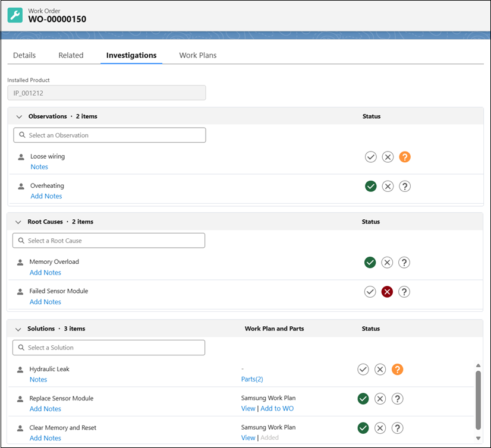The image size is (491, 448).
Task: Click the user icon beside Replace Sensor Module
Action: [x=20, y=399]
